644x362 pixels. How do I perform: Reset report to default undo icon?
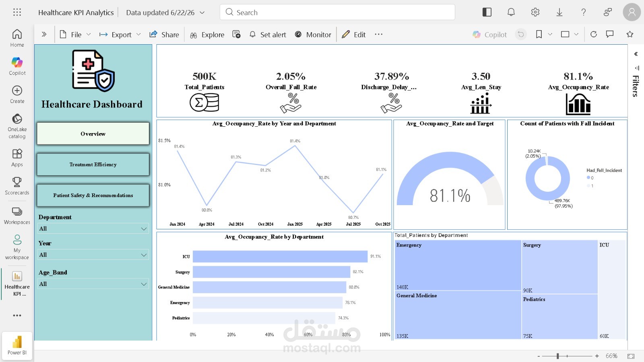(521, 35)
